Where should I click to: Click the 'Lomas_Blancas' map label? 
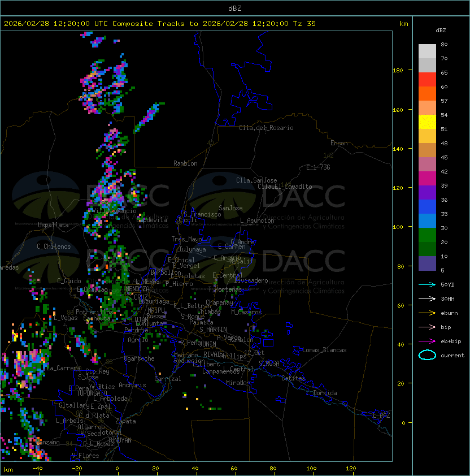(x=324, y=350)
